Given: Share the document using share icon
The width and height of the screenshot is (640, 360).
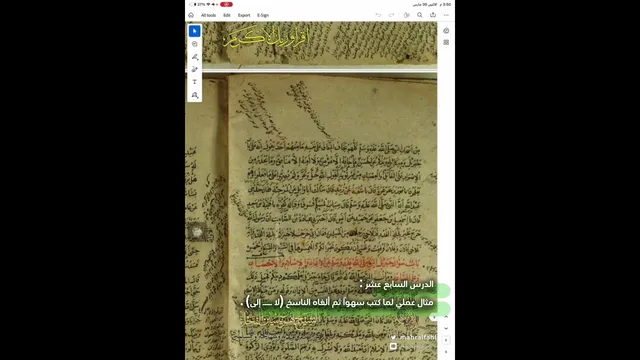Looking at the screenshot, I should click(433, 15).
